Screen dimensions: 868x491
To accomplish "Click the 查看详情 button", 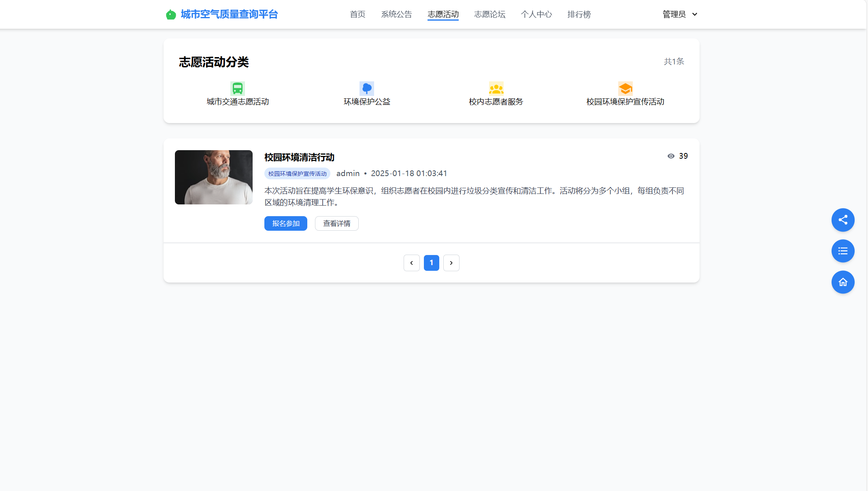I will click(336, 223).
